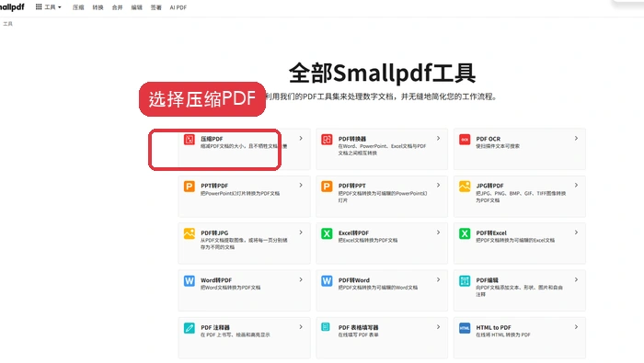Open the PDF转PPT tool title link
This screenshot has width=644, height=363.
click(x=352, y=186)
